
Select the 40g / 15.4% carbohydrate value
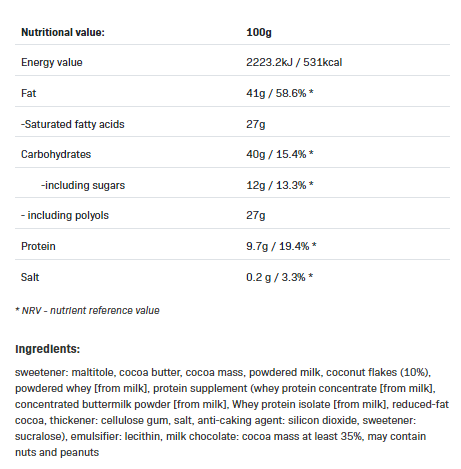[280, 154]
